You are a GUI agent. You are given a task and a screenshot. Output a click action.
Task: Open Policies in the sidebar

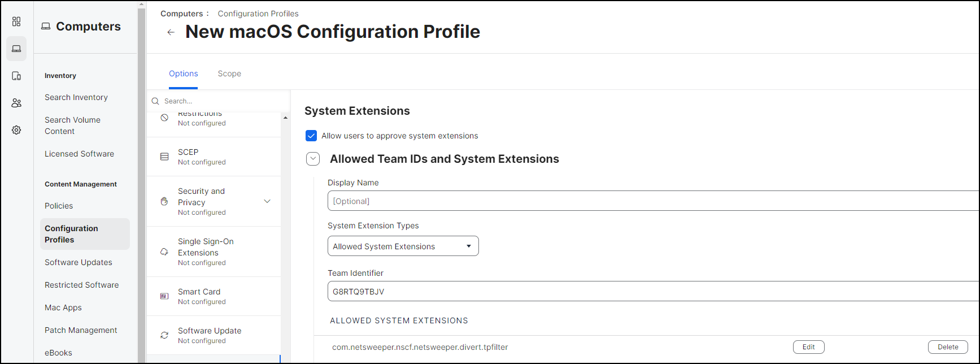click(x=59, y=206)
